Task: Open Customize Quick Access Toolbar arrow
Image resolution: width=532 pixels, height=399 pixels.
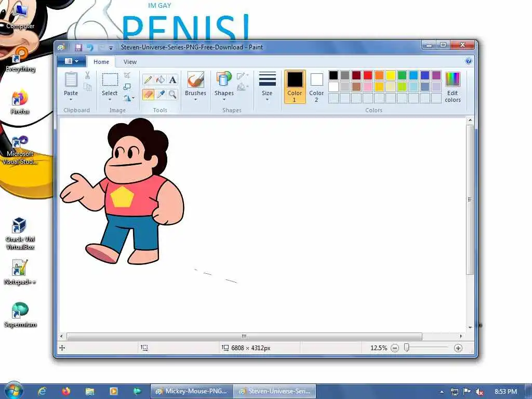Action: pyautogui.click(x=111, y=48)
